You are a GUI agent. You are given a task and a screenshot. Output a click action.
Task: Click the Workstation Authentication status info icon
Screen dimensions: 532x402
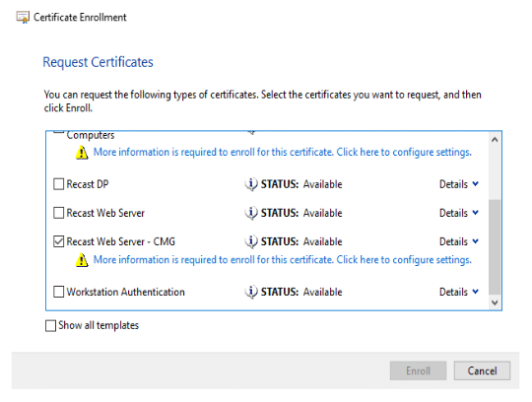[251, 292]
